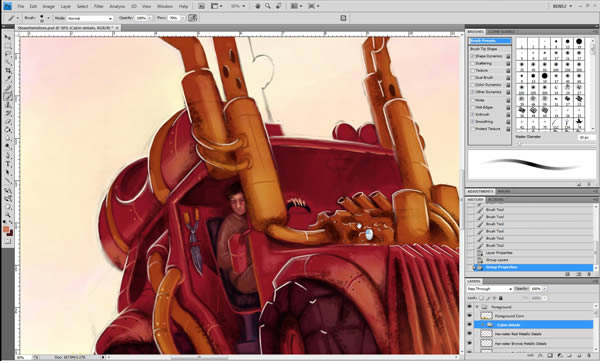This screenshot has height=361, width=600.
Task: Enable Dual Brush checkbox
Action: pyautogui.click(x=473, y=78)
